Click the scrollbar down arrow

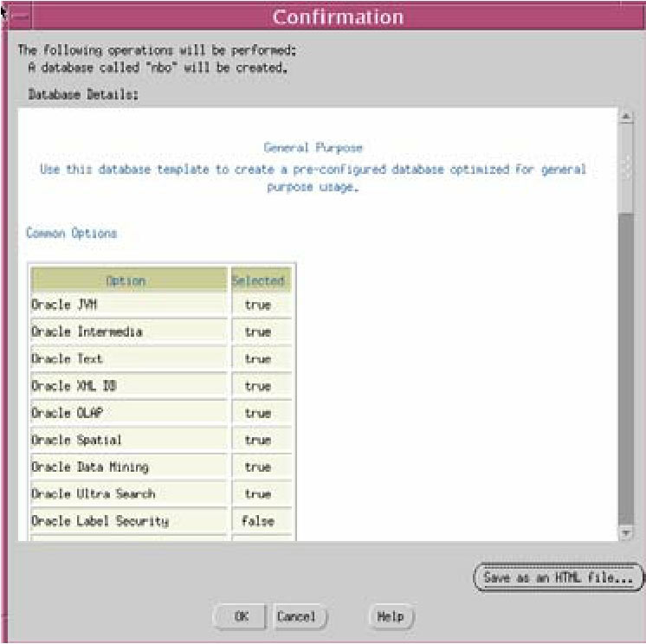tap(627, 533)
